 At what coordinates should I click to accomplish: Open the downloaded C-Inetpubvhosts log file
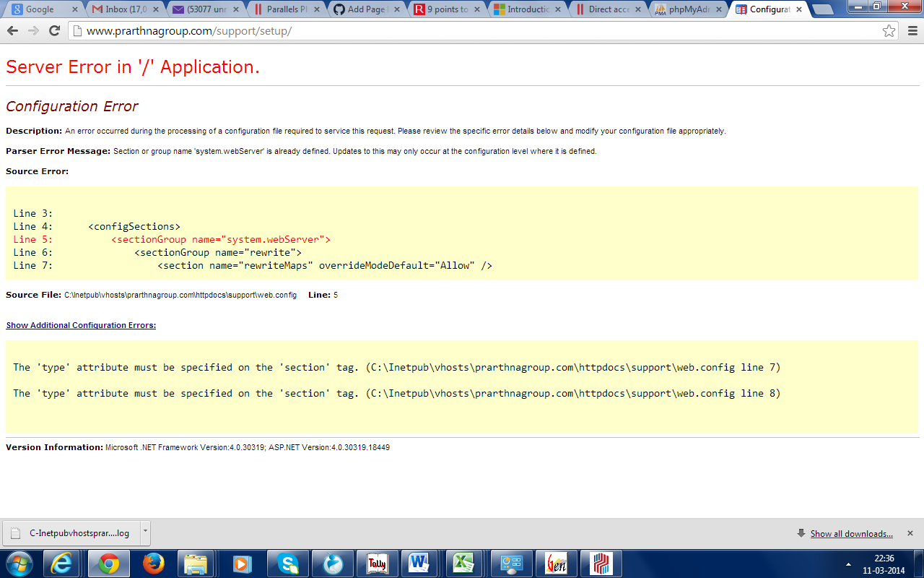point(71,533)
